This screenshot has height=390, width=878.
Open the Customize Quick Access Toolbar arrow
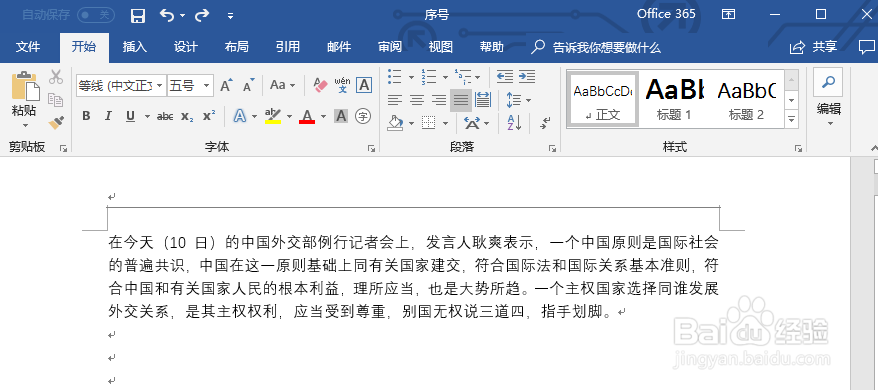(231, 16)
